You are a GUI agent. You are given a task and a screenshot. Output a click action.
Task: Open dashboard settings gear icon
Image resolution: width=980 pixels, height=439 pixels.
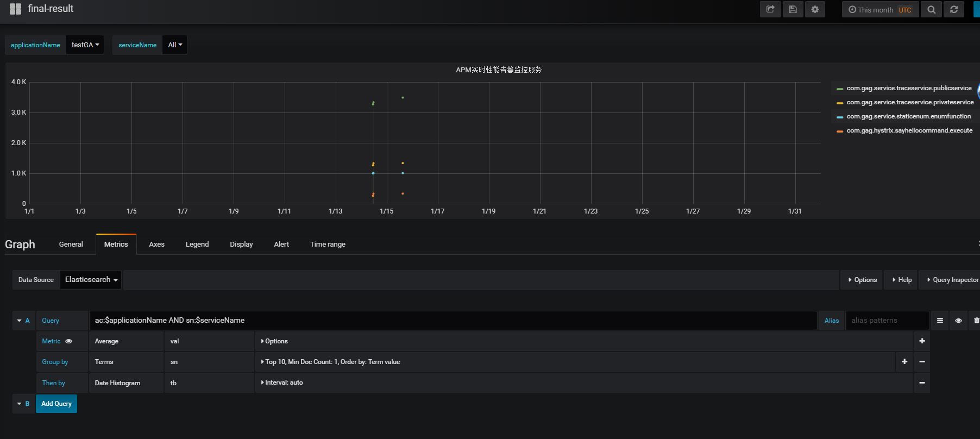(x=815, y=9)
